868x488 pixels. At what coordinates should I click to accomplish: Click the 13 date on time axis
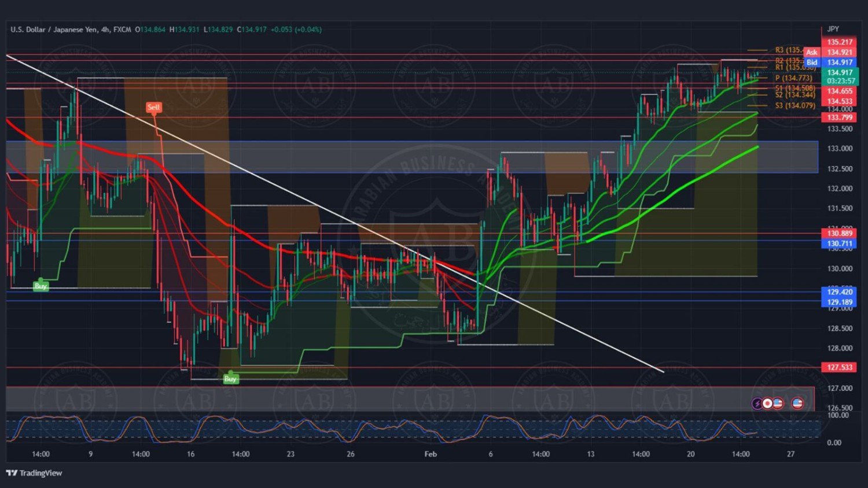coord(590,454)
